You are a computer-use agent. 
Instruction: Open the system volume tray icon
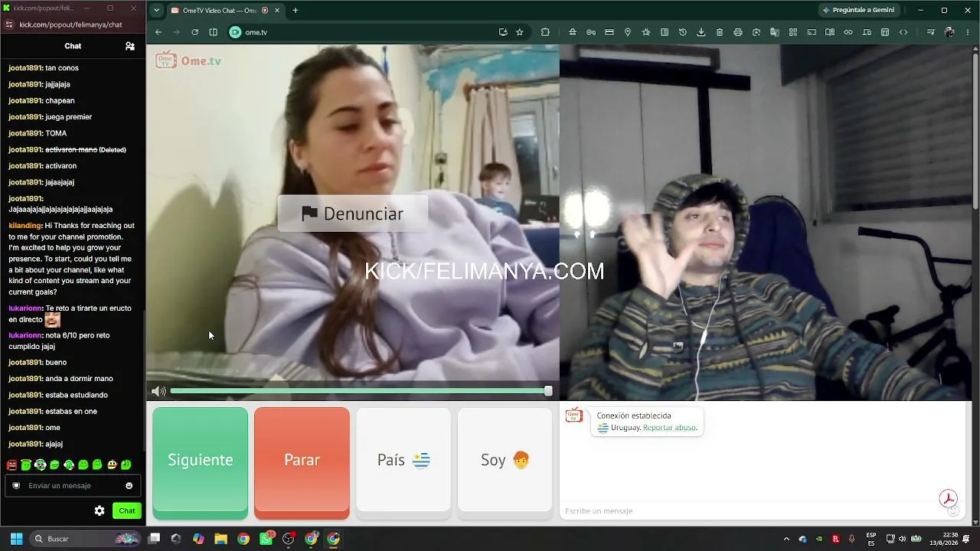pos(903,539)
